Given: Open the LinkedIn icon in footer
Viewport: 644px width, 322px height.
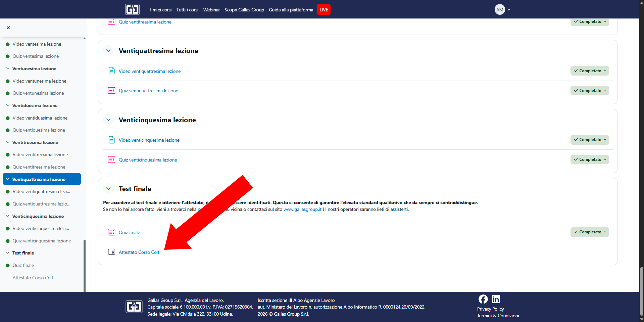Looking at the screenshot, I should click(496, 299).
